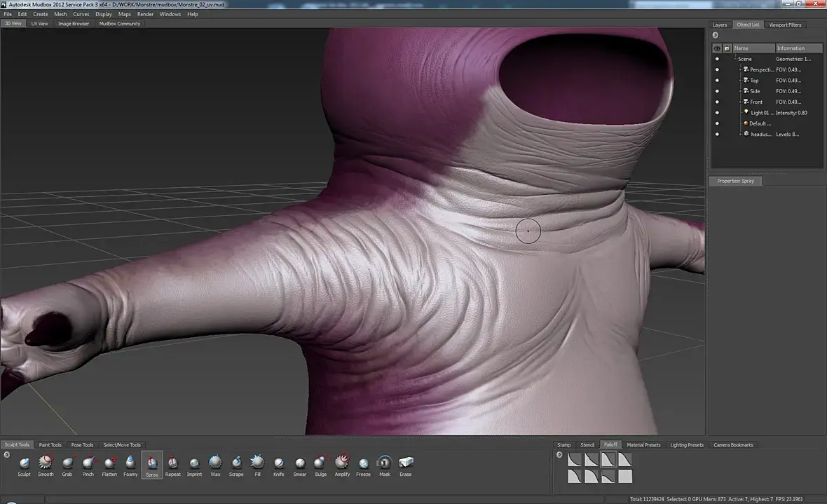Open the Curves menu
827x504 pixels.
81,14
